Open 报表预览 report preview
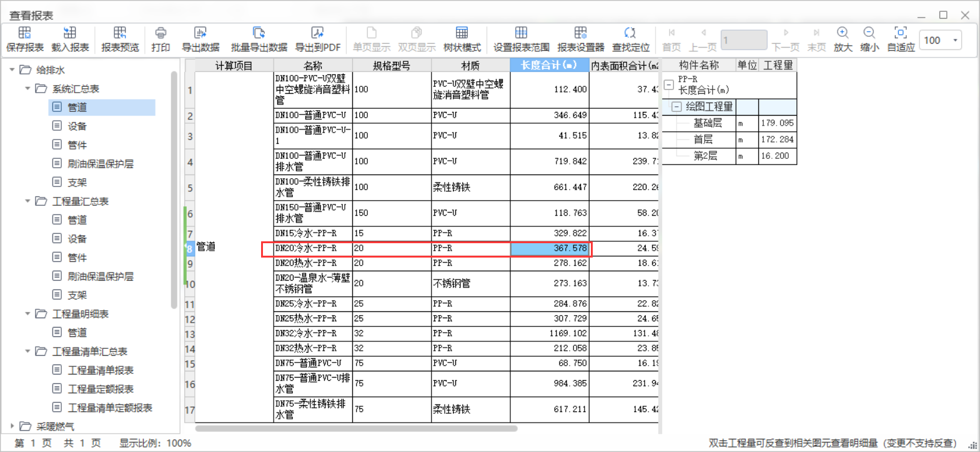Viewport: 980px width, 452px height. point(120,39)
